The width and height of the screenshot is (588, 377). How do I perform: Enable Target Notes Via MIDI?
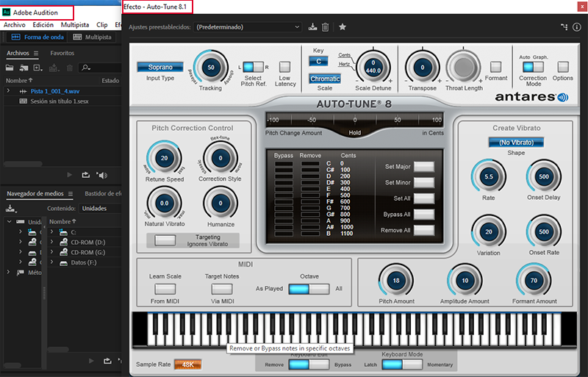click(222, 289)
